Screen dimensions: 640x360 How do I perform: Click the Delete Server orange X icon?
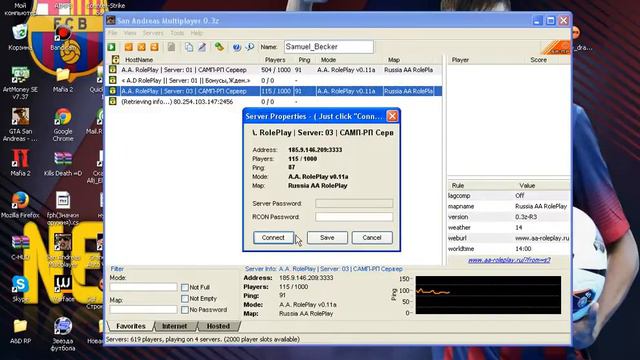coord(141,47)
